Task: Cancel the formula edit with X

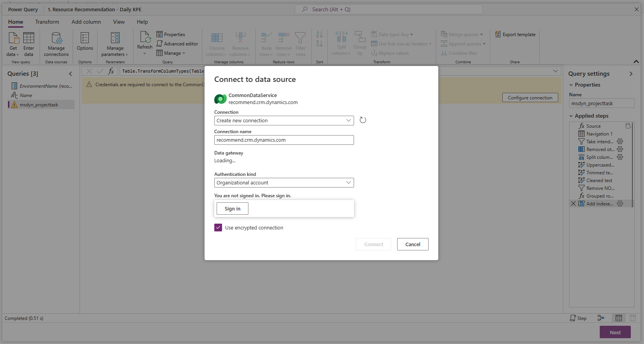Action: click(89, 71)
